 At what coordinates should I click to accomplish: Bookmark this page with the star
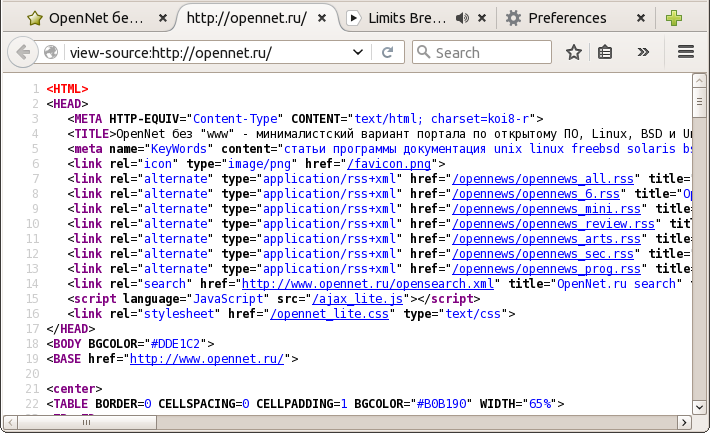(574, 52)
